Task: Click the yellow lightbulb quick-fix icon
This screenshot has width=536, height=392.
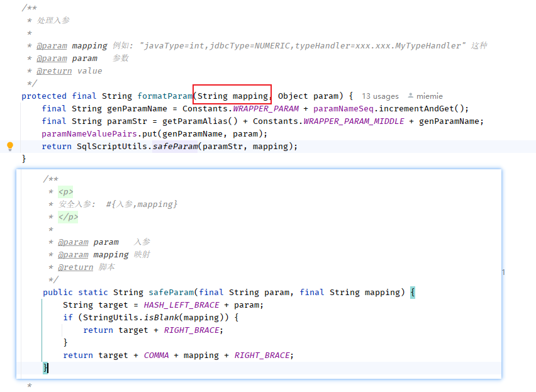Action: [10, 146]
